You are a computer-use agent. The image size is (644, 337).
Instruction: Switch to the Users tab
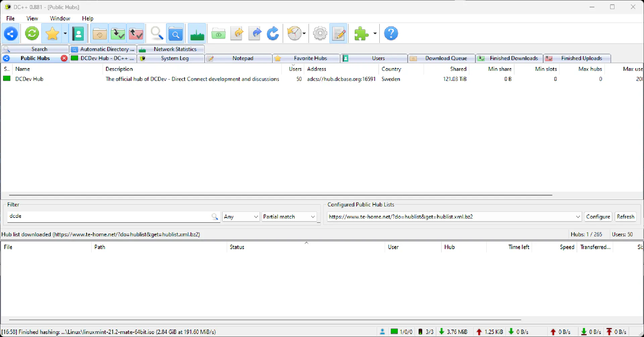(374, 58)
